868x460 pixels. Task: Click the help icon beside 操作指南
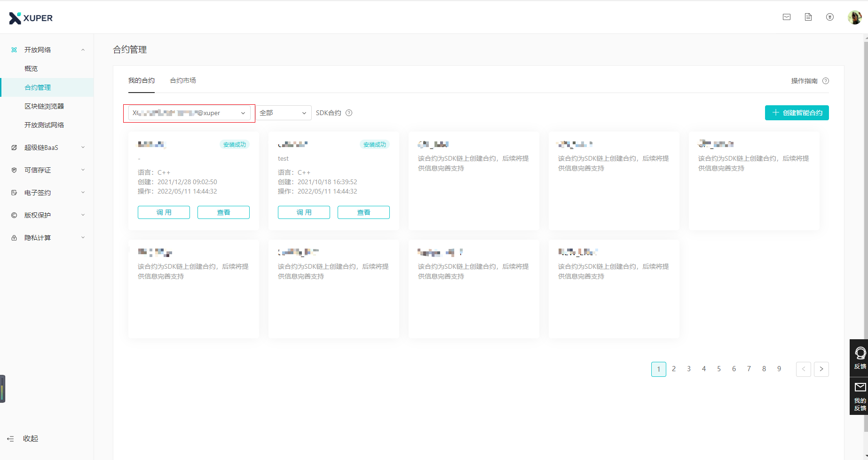(826, 81)
